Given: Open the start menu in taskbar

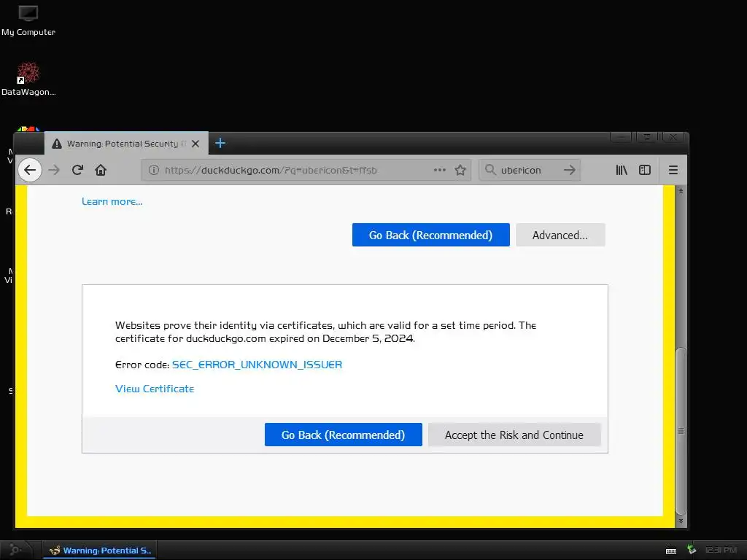Looking at the screenshot, I should click(x=16, y=551).
